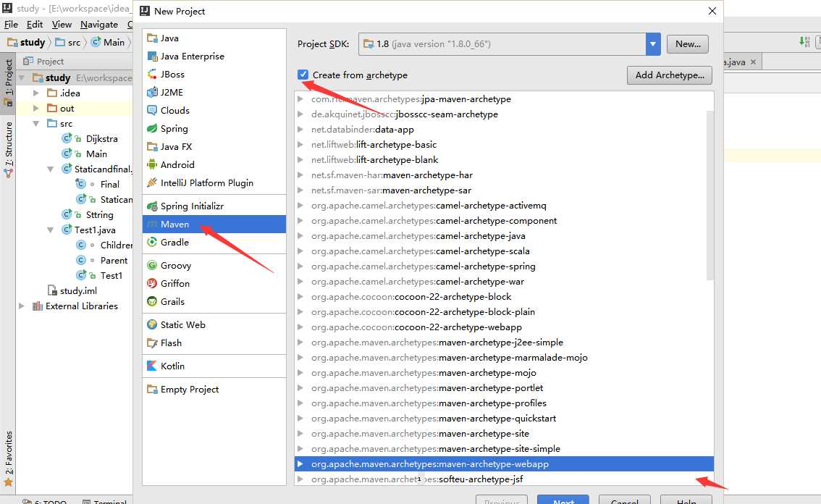Collapse the src folder in project tree
This screenshot has height=504, width=821.
36,124
